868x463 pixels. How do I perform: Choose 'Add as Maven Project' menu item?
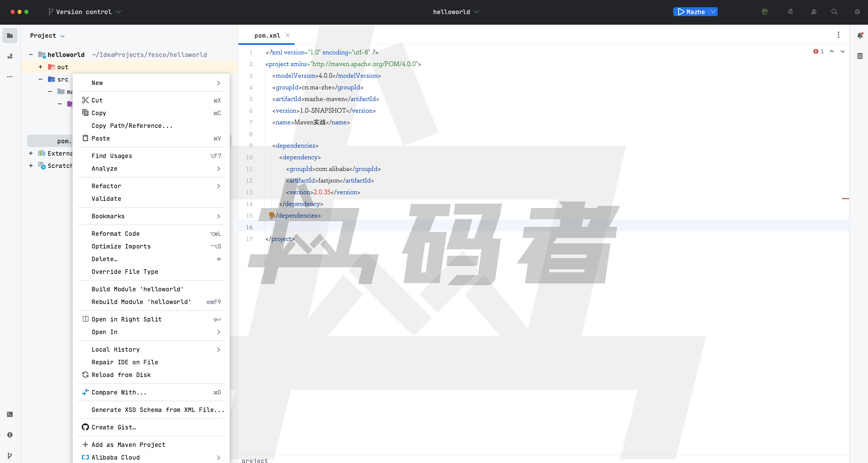coord(128,444)
